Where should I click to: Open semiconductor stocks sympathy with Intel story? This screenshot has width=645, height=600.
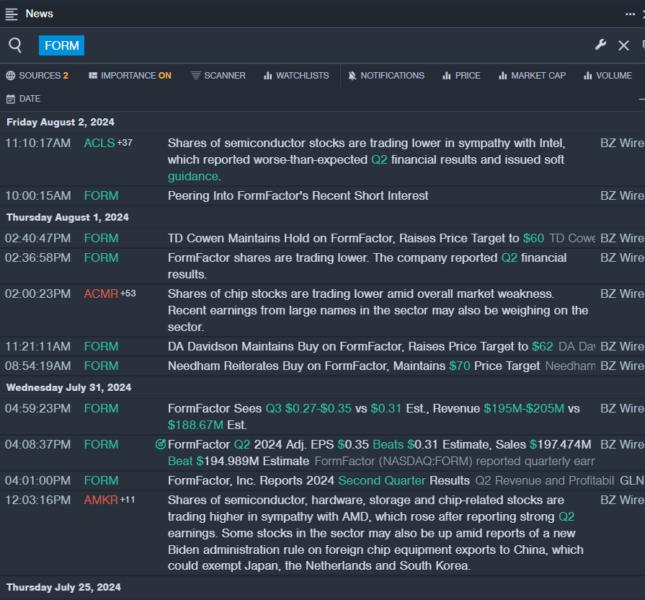click(367, 160)
